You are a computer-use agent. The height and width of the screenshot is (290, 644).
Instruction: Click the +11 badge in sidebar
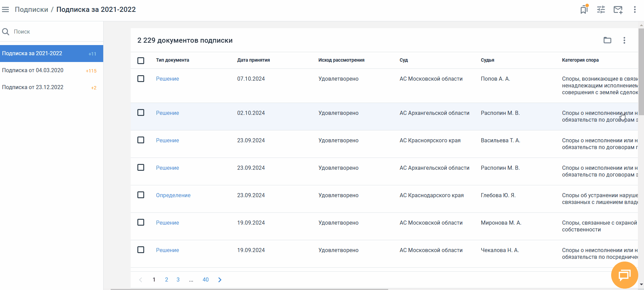tap(92, 54)
